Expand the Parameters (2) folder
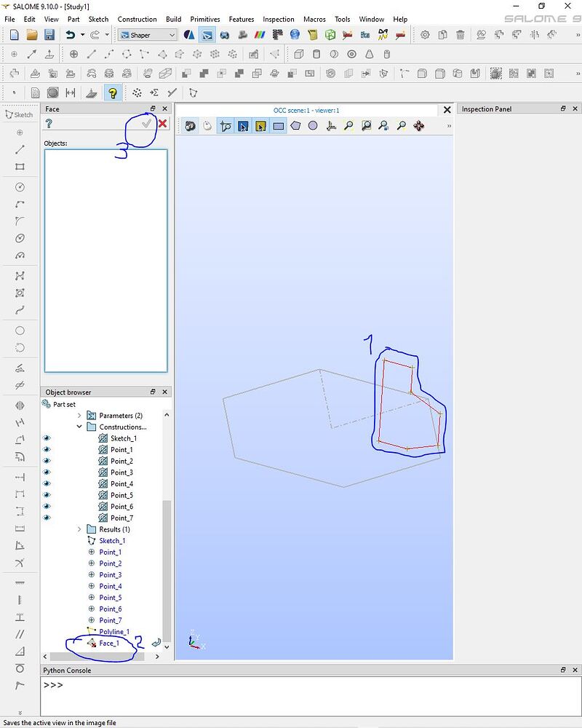This screenshot has height=728, width=582. point(79,416)
